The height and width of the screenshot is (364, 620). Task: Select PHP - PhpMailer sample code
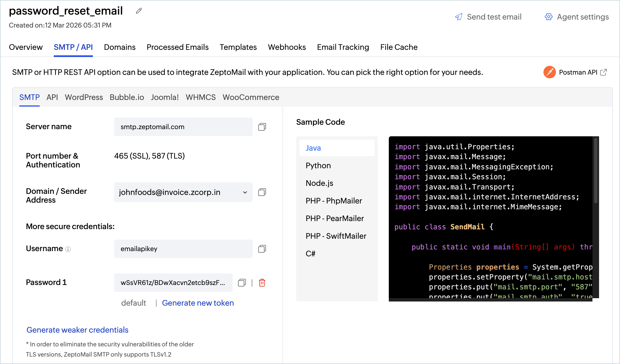click(337, 201)
